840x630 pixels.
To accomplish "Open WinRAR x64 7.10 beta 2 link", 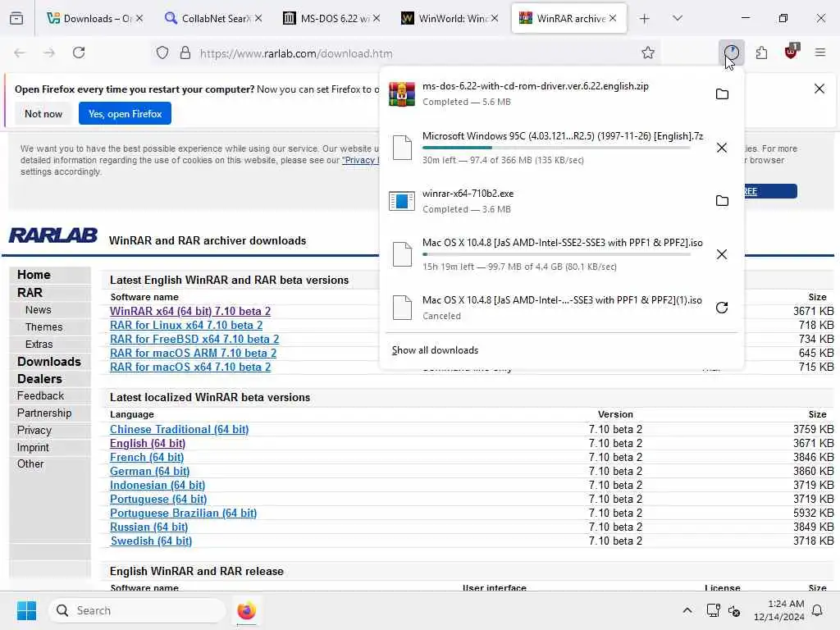I will 190,311.
